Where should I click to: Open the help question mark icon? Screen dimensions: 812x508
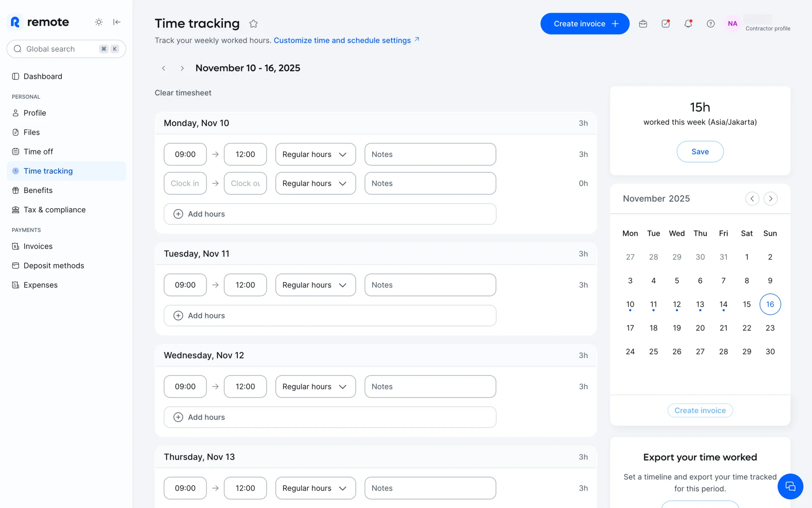[x=710, y=24]
